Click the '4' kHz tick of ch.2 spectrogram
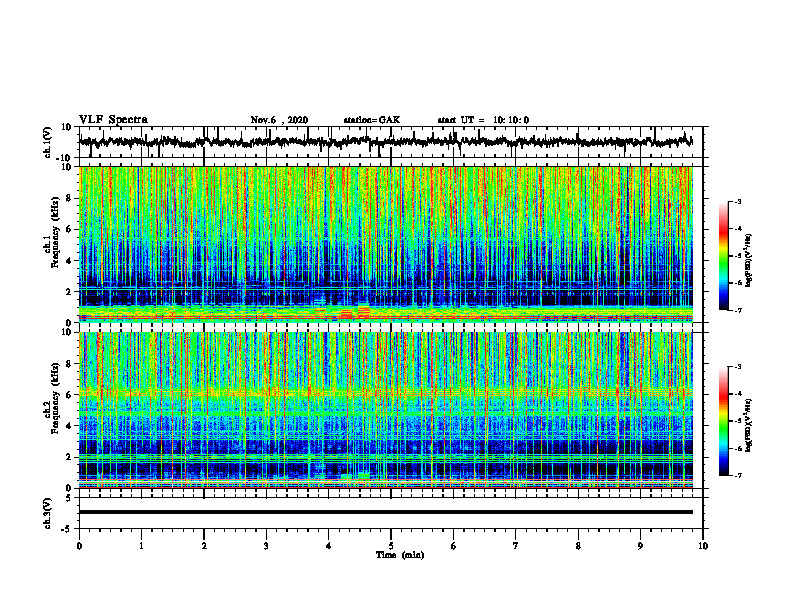Viewport: 792px width, 612px height. coord(69,426)
